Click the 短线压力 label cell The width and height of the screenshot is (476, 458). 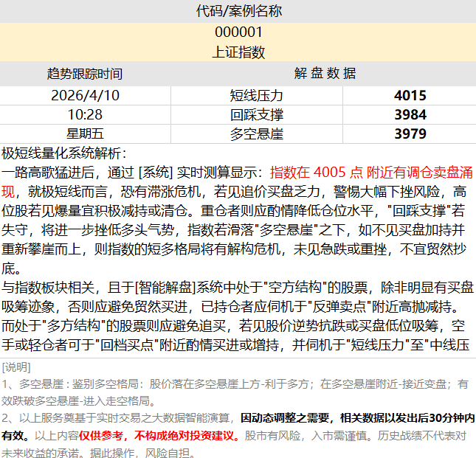coord(257,95)
